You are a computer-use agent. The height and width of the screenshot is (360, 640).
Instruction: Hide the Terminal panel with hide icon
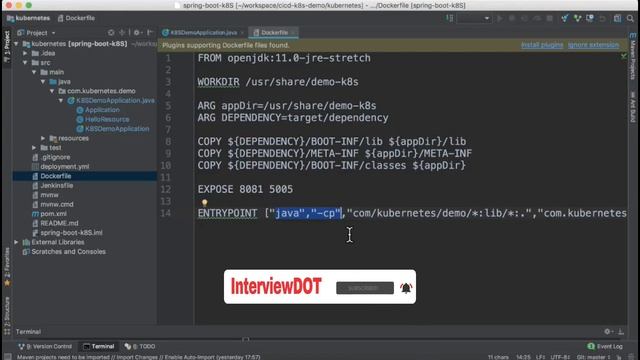pyautogui.click(x=620, y=331)
